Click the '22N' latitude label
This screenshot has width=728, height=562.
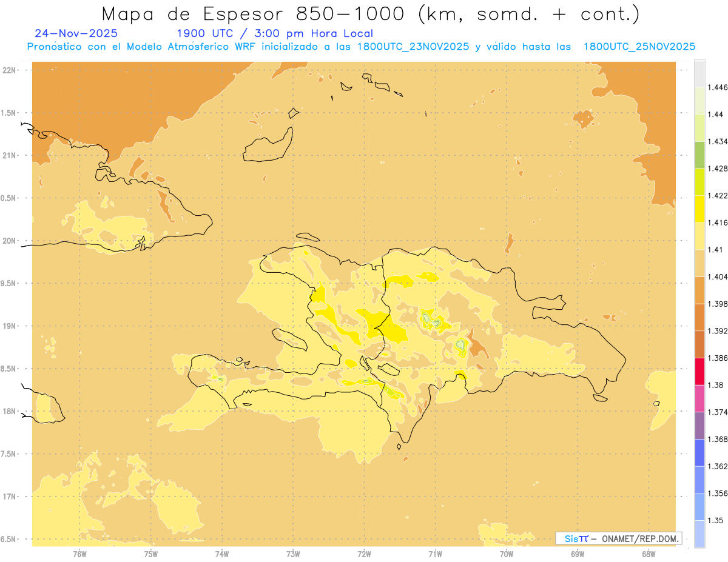click(x=8, y=70)
